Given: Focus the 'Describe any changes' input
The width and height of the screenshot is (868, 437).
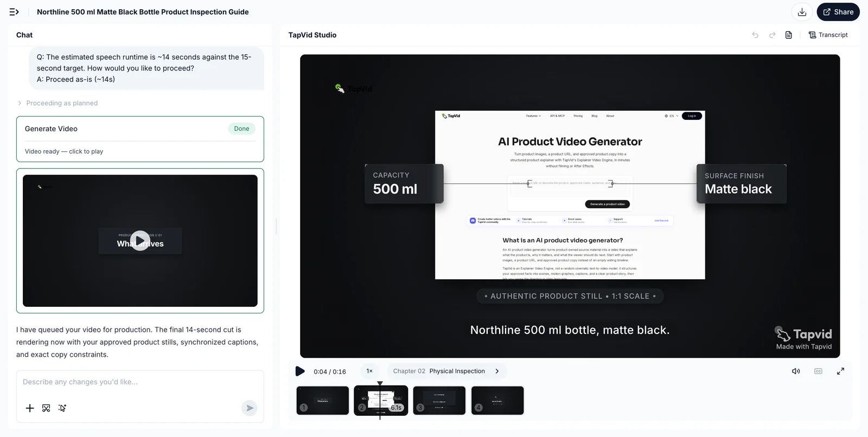Looking at the screenshot, I should pos(140,382).
